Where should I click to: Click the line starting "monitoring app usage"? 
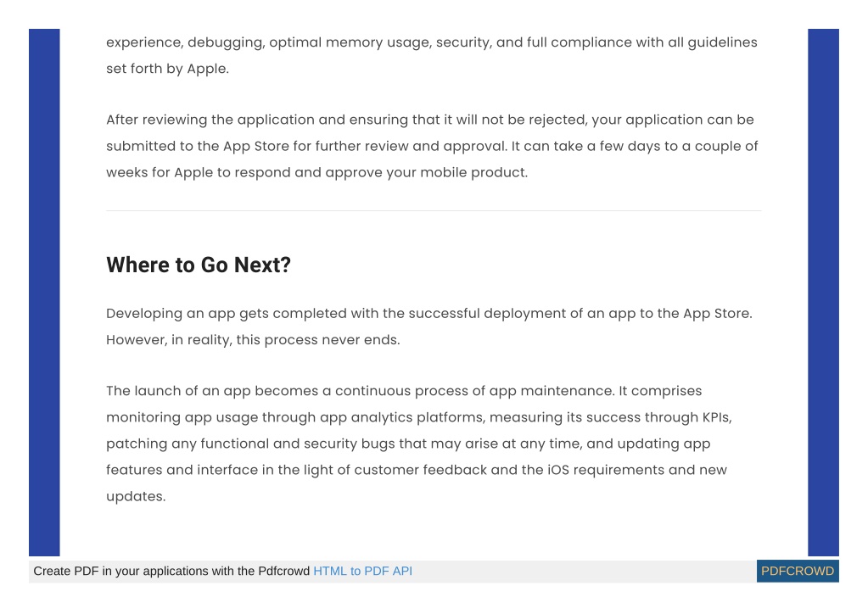click(x=419, y=417)
